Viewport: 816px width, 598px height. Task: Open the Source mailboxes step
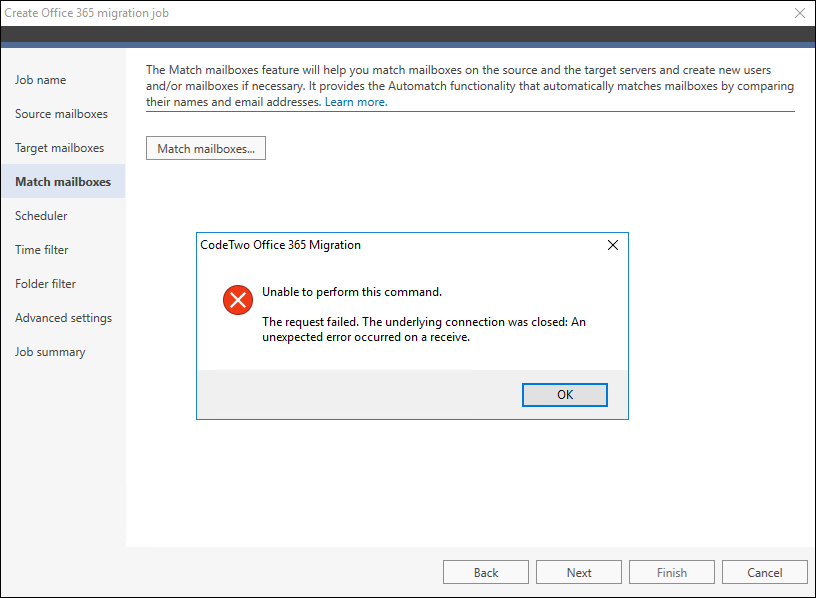(x=61, y=114)
